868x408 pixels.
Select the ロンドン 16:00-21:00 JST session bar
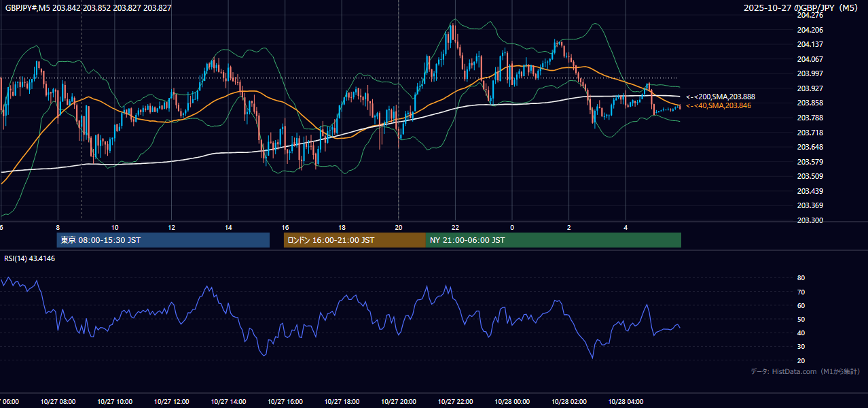[x=355, y=240]
